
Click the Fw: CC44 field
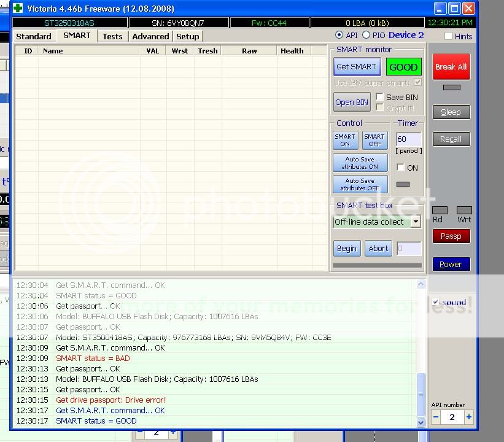click(x=269, y=23)
